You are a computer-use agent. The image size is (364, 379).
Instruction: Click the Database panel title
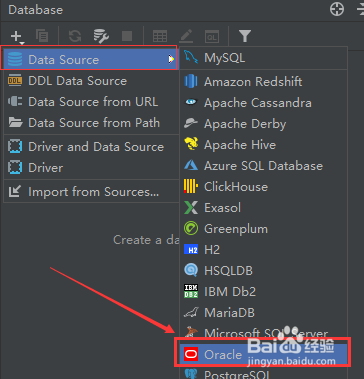pos(35,9)
